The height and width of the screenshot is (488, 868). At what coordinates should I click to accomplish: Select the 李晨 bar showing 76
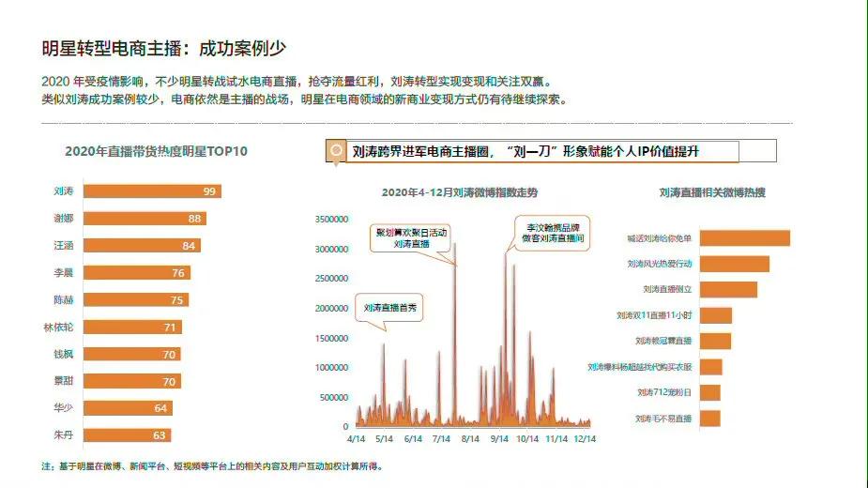(137, 273)
